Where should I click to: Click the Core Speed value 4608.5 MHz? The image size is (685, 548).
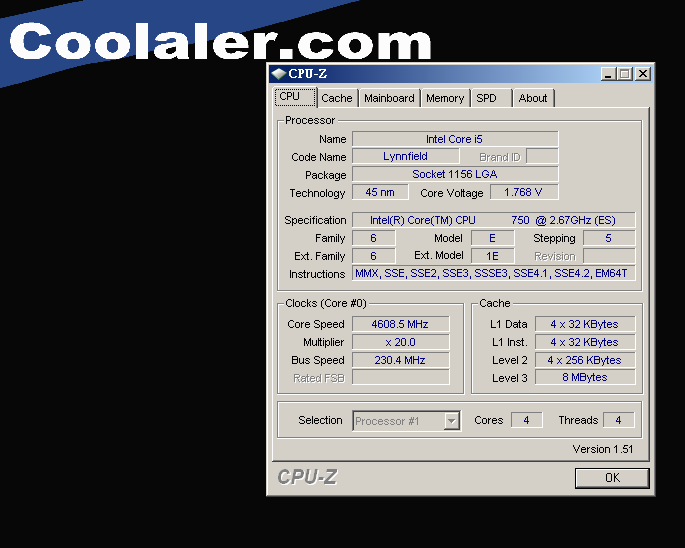pyautogui.click(x=400, y=324)
